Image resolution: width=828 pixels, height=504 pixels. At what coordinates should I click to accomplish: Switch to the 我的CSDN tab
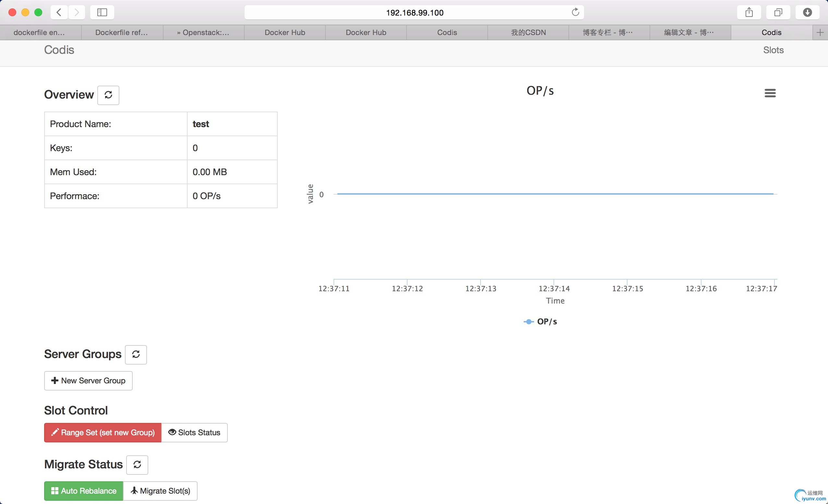[x=528, y=32]
